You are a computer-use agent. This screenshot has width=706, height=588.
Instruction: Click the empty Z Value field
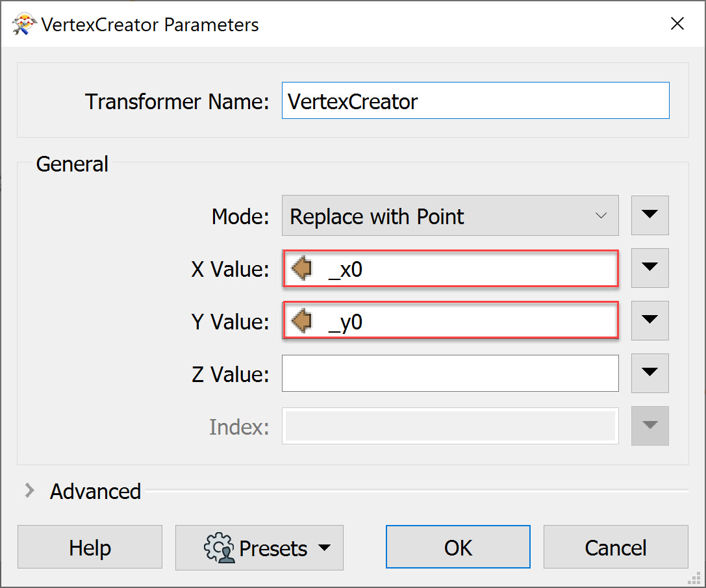450,374
